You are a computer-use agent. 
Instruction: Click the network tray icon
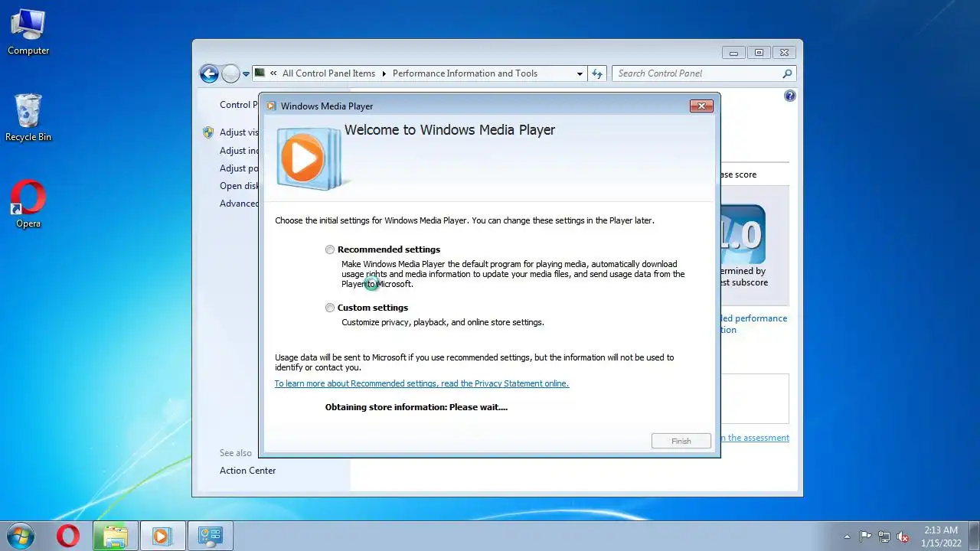coord(884,536)
